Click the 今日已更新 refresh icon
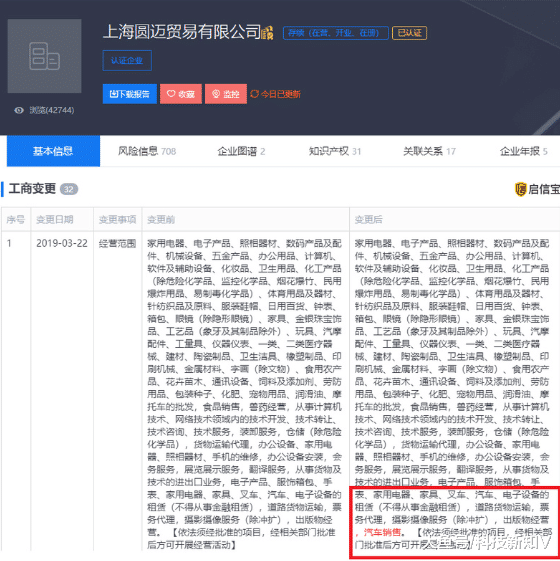This screenshot has height=561, width=560. (254, 94)
